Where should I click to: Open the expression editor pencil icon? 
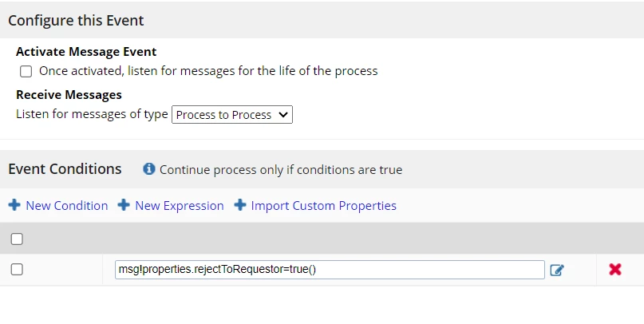click(556, 270)
